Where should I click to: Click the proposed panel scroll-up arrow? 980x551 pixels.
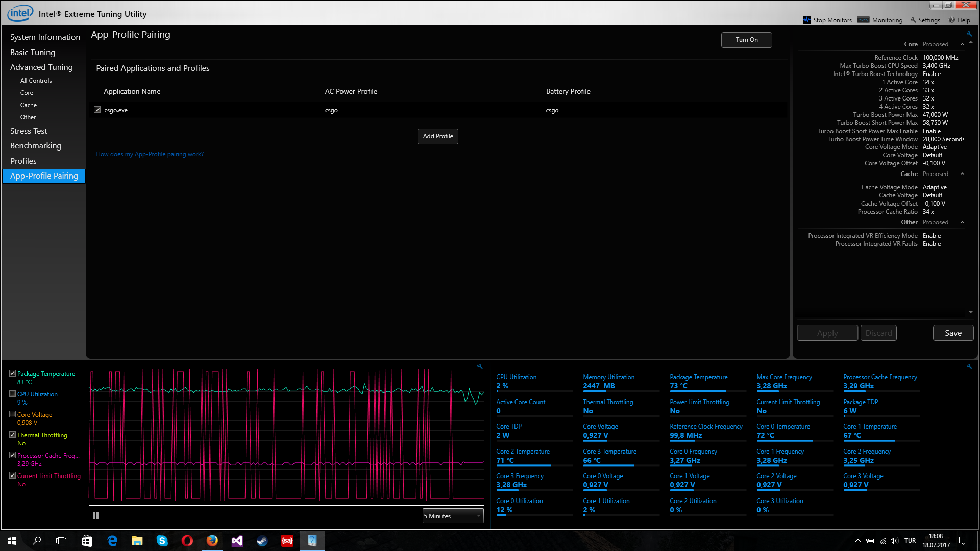pyautogui.click(x=970, y=43)
